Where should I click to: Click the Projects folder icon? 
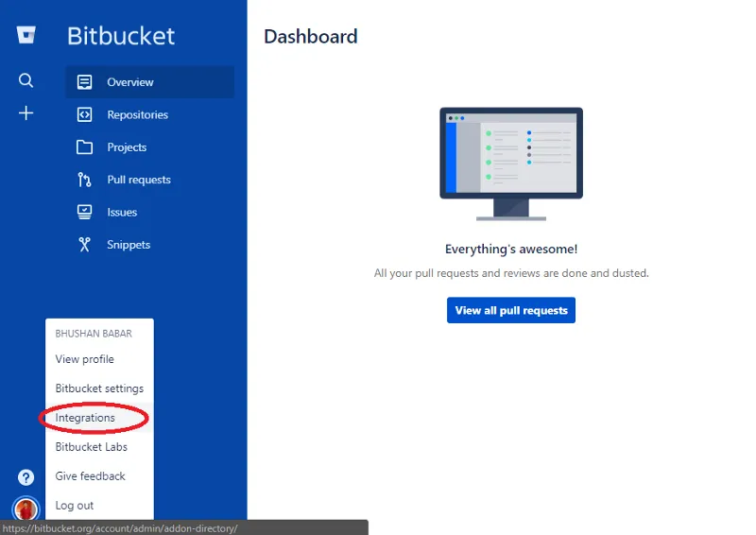point(84,147)
